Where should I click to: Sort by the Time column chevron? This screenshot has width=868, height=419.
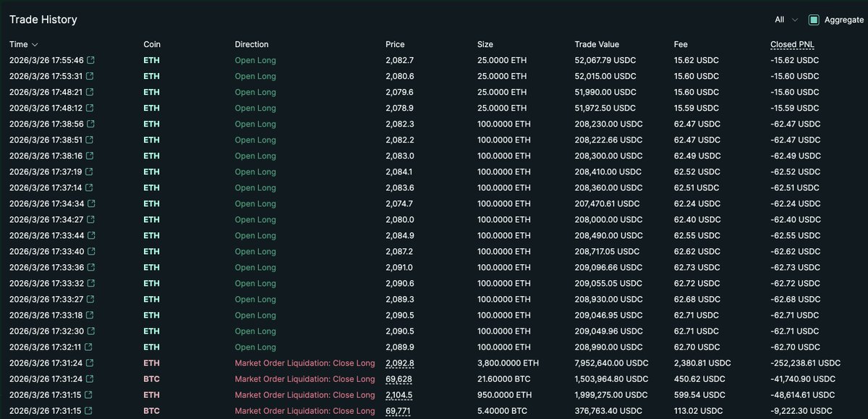click(x=35, y=45)
